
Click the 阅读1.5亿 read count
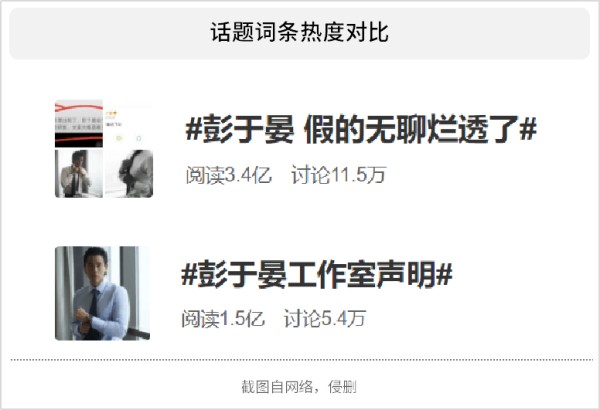tap(223, 319)
